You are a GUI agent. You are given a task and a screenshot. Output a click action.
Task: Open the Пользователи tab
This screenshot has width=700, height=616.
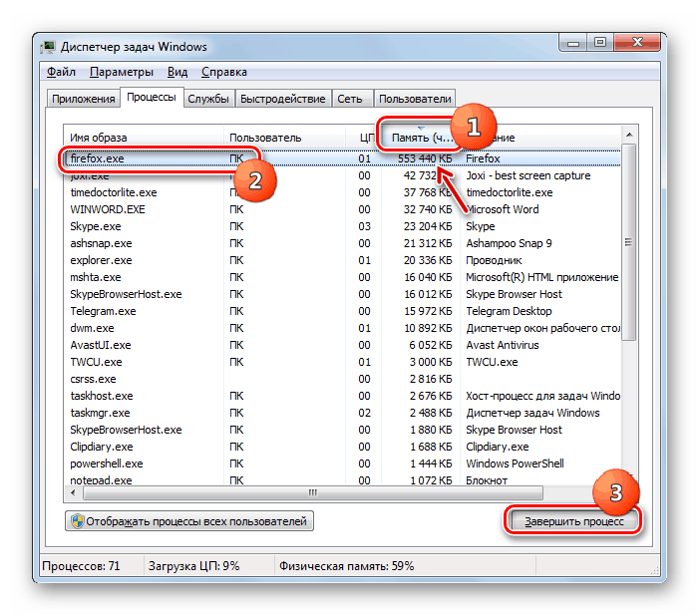click(415, 99)
